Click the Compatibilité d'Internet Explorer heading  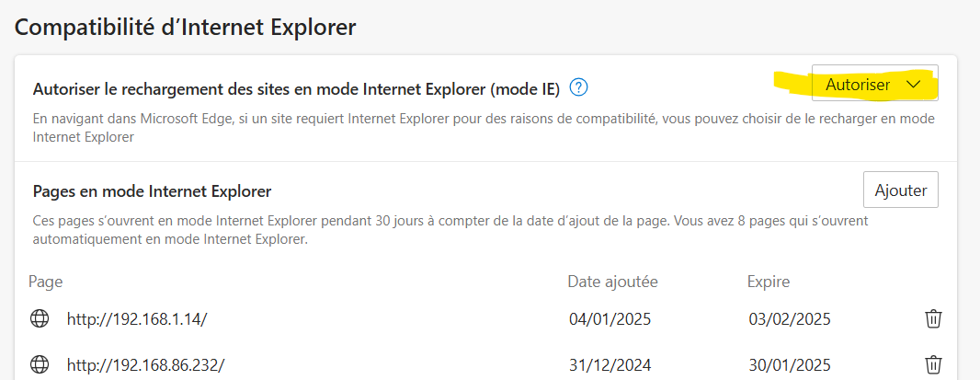(x=185, y=28)
